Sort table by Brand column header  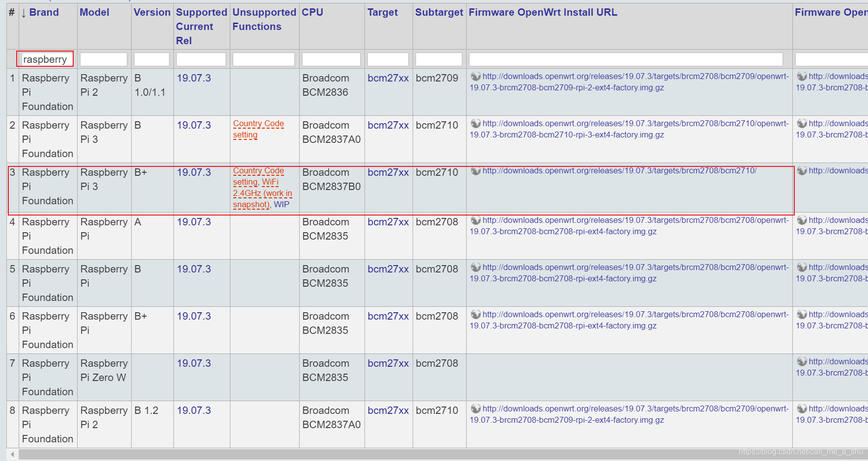pyautogui.click(x=44, y=12)
